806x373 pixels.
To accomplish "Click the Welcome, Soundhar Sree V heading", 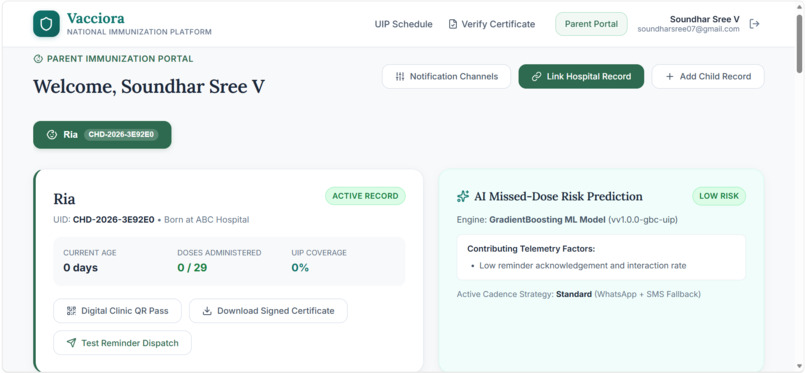I will pos(149,86).
